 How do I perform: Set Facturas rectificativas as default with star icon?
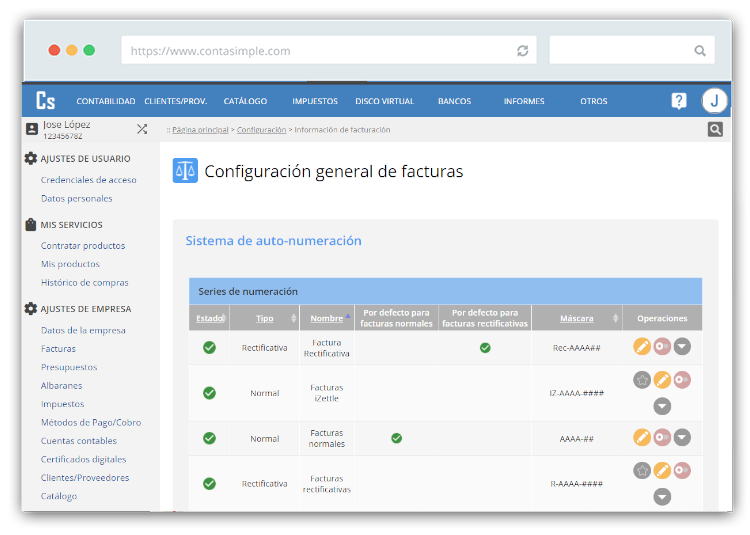pos(642,470)
